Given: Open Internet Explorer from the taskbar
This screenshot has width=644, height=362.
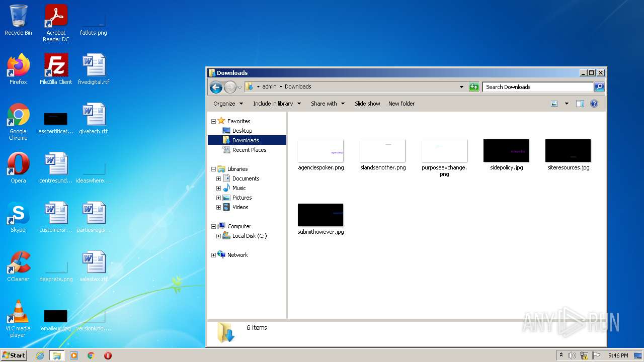Looking at the screenshot, I should (x=40, y=355).
